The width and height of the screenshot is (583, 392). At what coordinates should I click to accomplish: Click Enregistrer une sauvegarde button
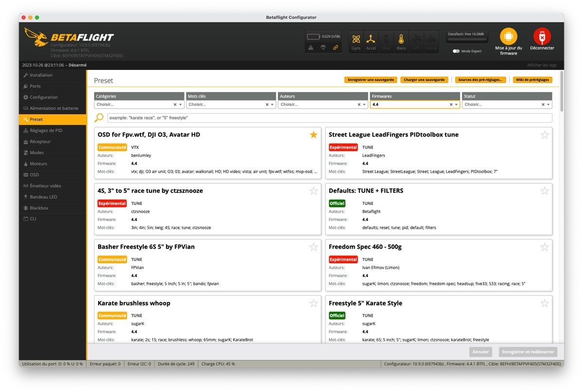click(x=371, y=80)
